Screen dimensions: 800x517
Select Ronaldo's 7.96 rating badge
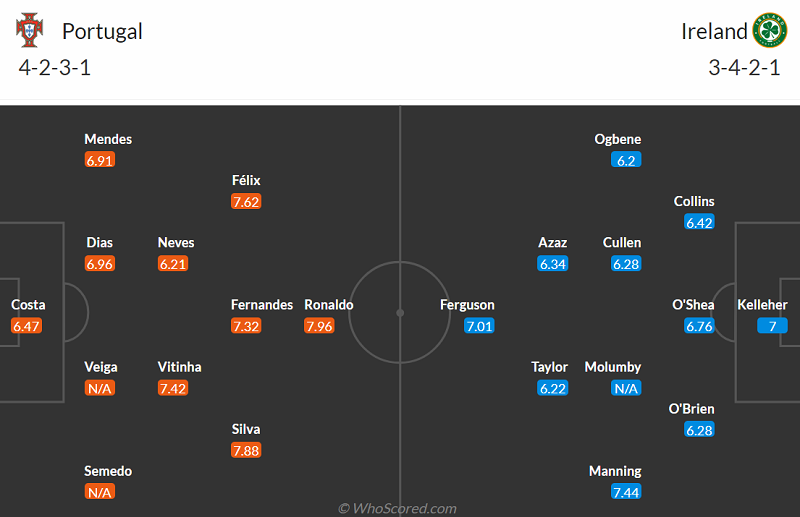320,326
